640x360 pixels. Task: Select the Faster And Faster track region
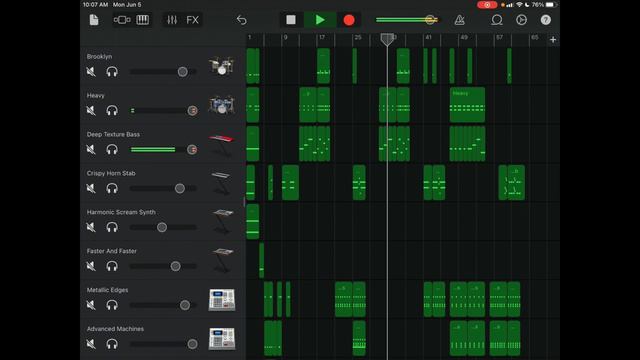(x=262, y=260)
